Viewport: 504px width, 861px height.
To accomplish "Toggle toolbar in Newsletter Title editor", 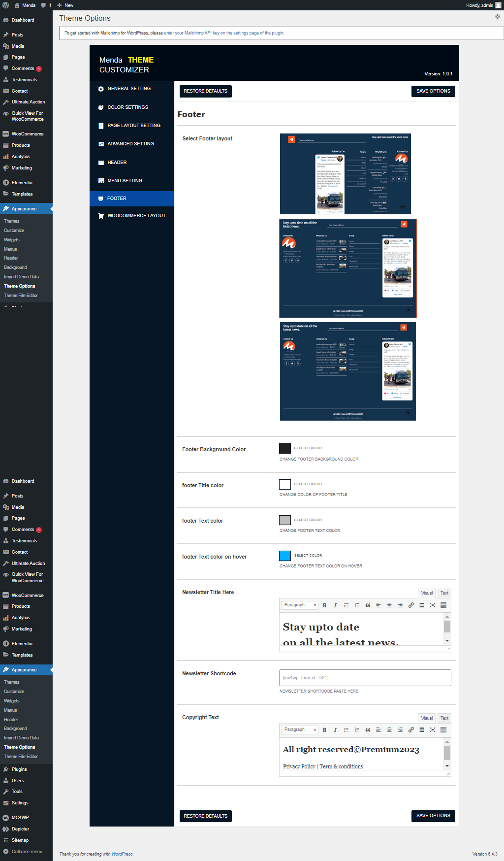I will pyautogui.click(x=443, y=605).
